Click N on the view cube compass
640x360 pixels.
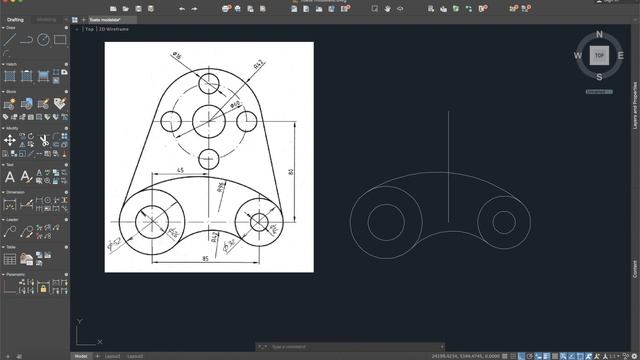[x=599, y=34]
